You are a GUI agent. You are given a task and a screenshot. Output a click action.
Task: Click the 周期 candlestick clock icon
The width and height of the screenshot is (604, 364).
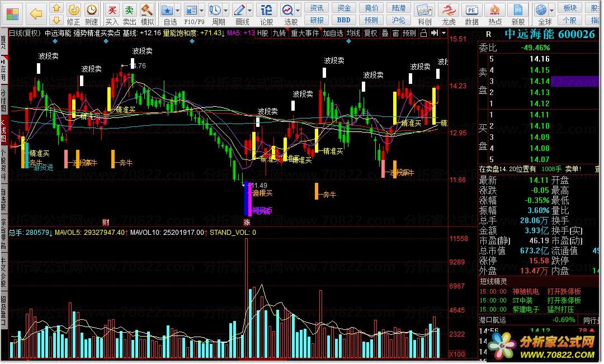coord(215,10)
